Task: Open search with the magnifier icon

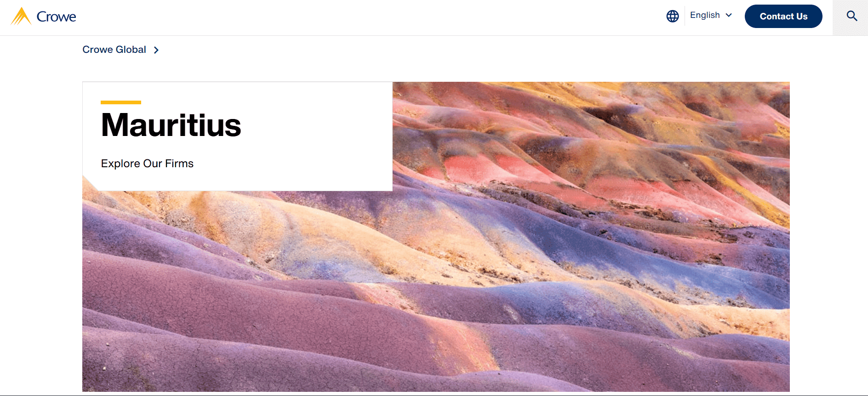Action: [x=851, y=16]
